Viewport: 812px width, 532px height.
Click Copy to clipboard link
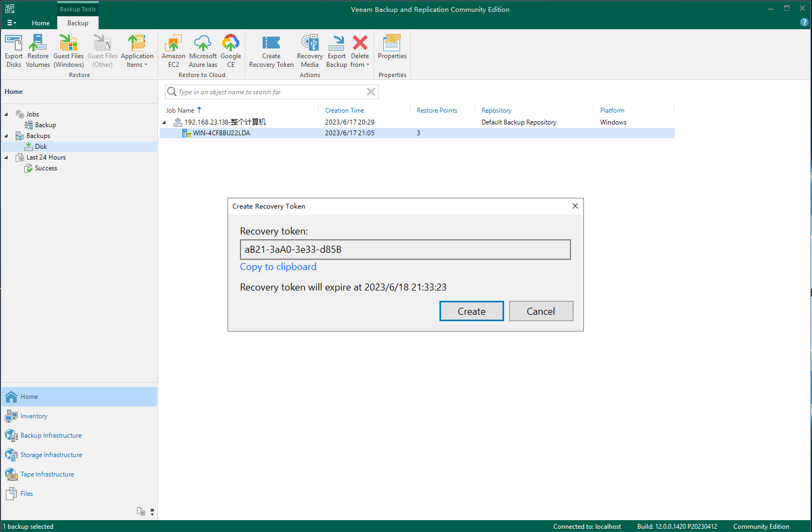[278, 267]
